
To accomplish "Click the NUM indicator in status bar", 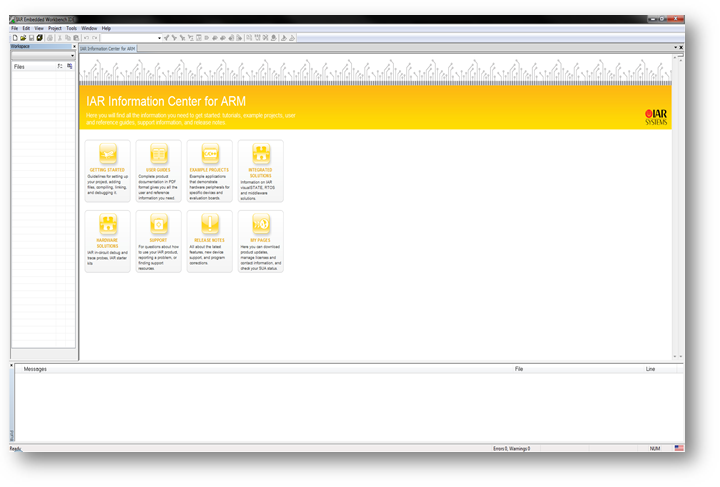I will pyautogui.click(x=655, y=448).
